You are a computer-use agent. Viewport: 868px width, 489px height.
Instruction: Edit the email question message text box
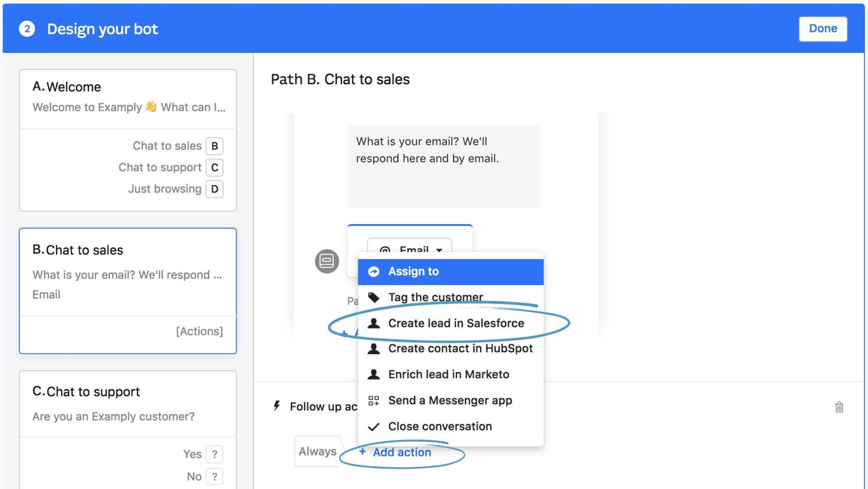point(443,166)
